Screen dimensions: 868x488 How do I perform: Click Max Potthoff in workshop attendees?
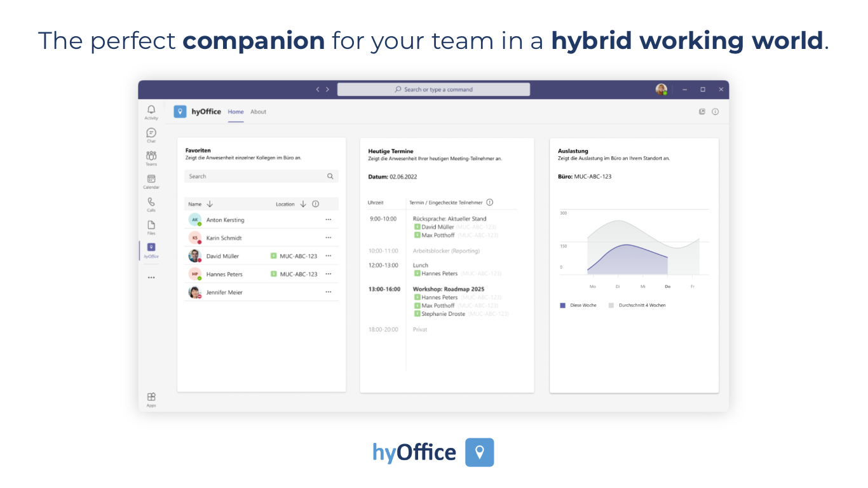[438, 306]
